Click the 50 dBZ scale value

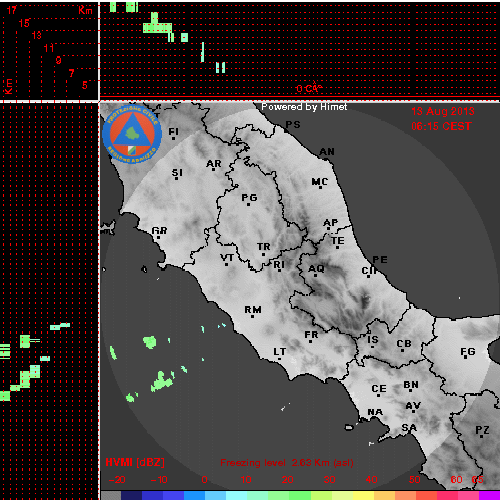click(x=415, y=480)
